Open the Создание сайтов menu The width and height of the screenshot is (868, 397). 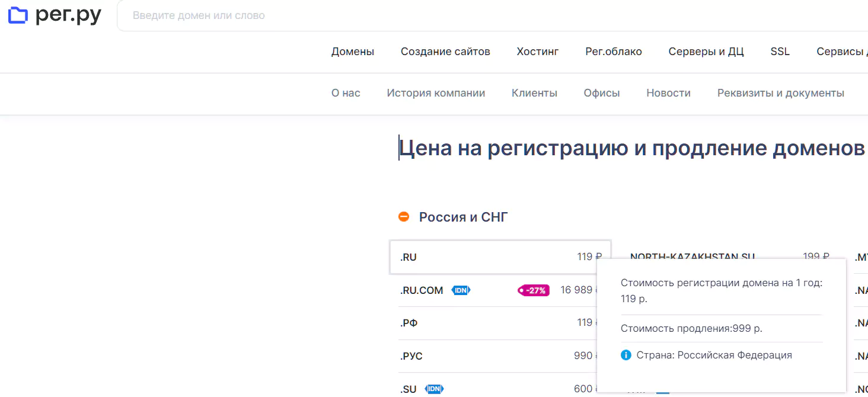(445, 52)
